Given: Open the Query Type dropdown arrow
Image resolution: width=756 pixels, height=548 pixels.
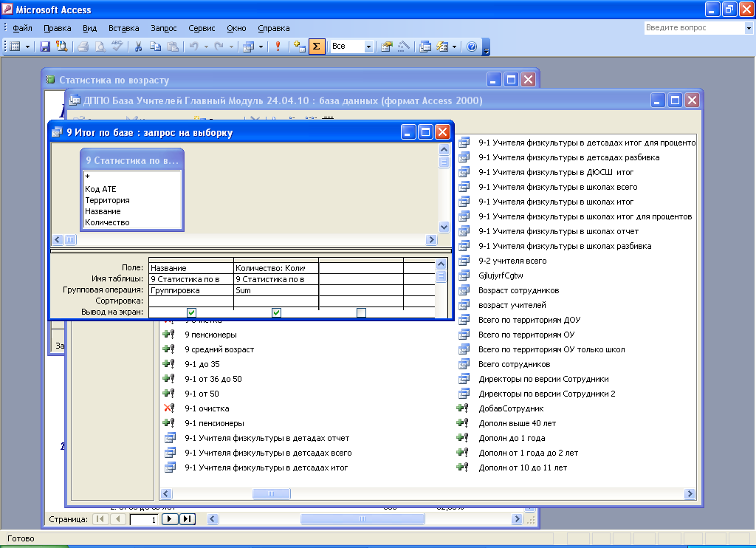Looking at the screenshot, I should (261, 47).
